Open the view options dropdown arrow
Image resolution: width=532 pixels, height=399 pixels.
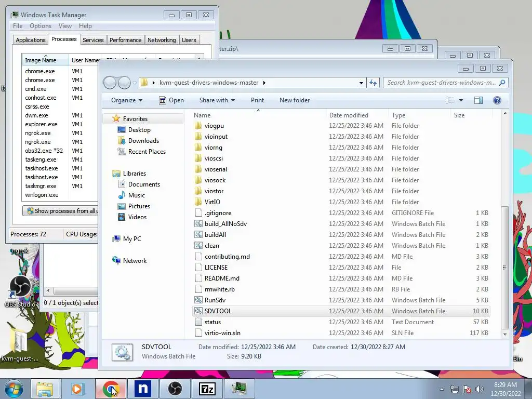pos(461,100)
